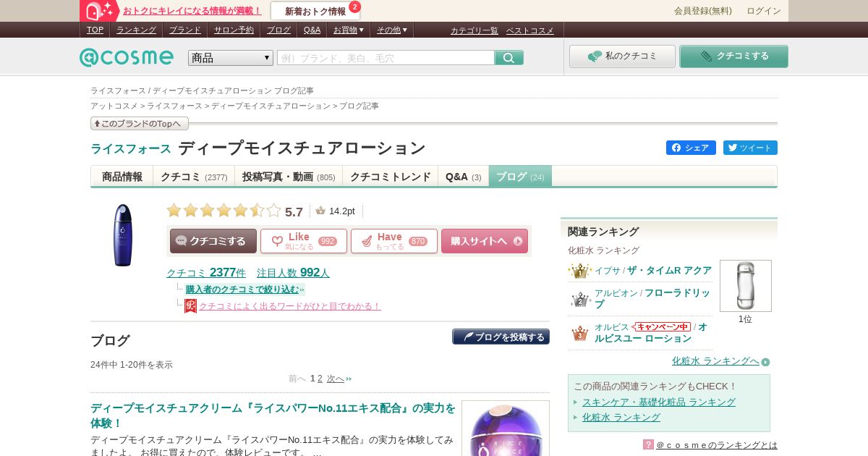Open Q&A in top navigation bar
Viewport: 868px width, 456px height.
312,30
